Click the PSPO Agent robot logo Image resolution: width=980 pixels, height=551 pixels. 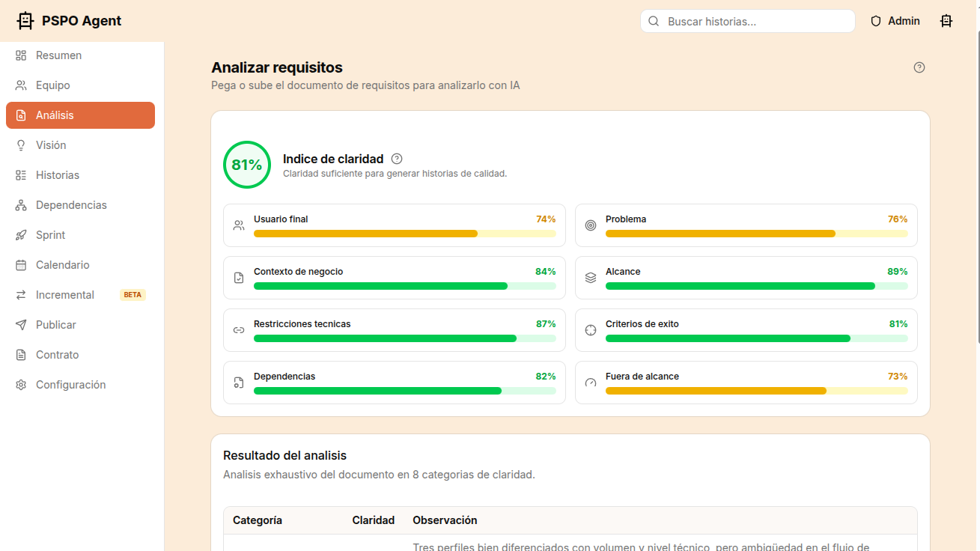coord(25,20)
